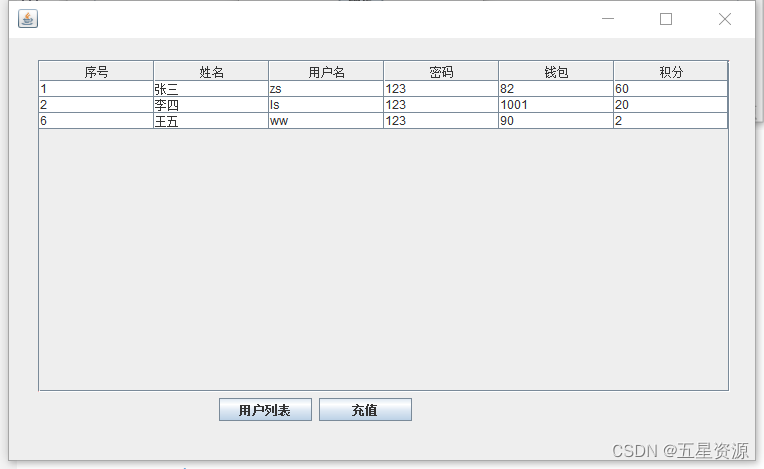Screen dimensions: 764x469
Task: Close the Java window
Action: (725, 19)
